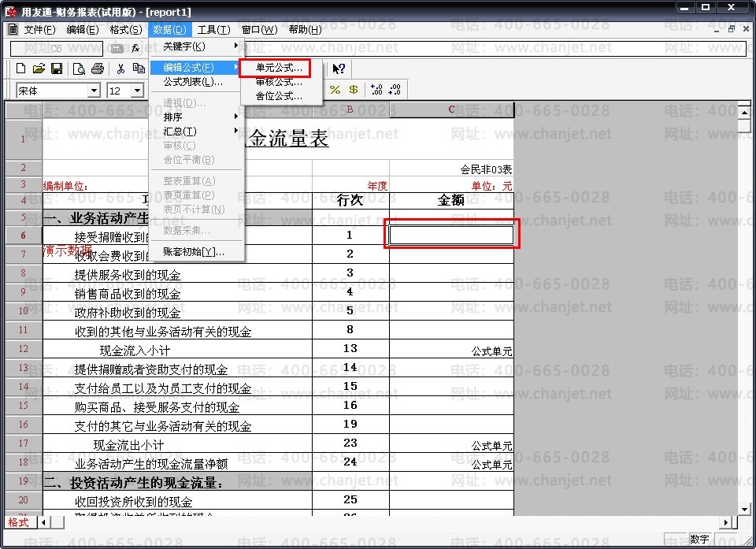
Task: Click the keyboard icon beside the cell box
Action: pyautogui.click(x=117, y=48)
